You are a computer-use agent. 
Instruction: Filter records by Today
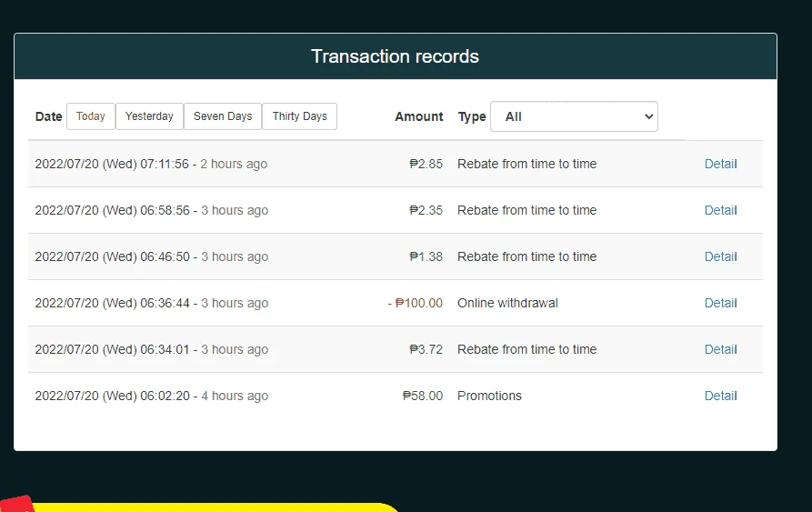(91, 116)
